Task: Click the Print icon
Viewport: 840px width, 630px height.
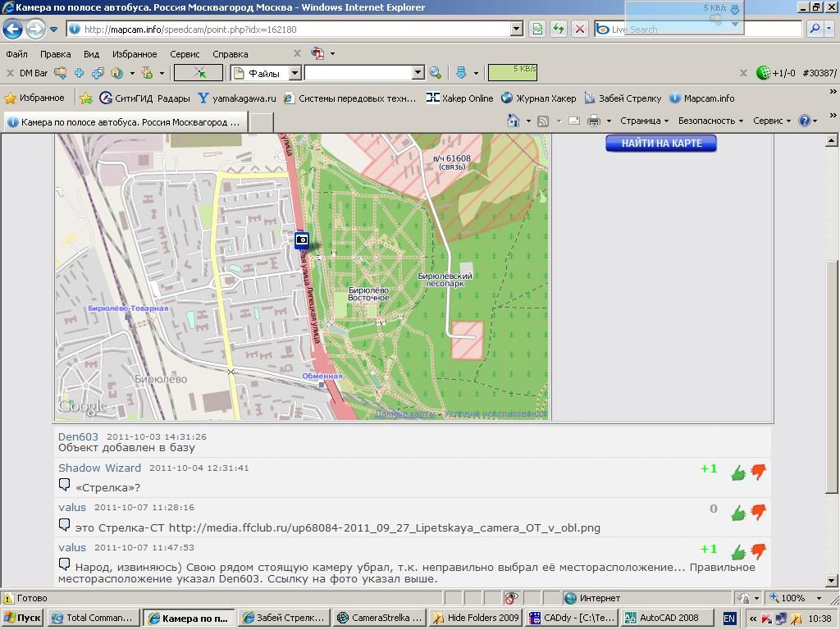Action: pyautogui.click(x=594, y=121)
